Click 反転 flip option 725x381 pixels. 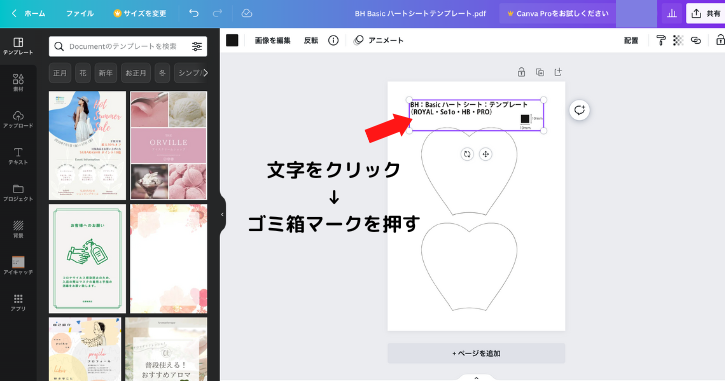[311, 40]
